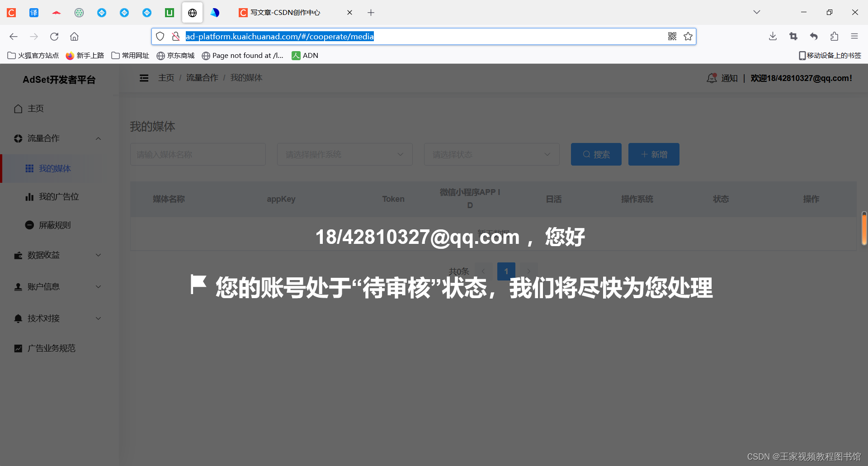This screenshot has width=868, height=466.
Task: Collapse the 流量合作 sidebar menu
Action: tap(57, 138)
